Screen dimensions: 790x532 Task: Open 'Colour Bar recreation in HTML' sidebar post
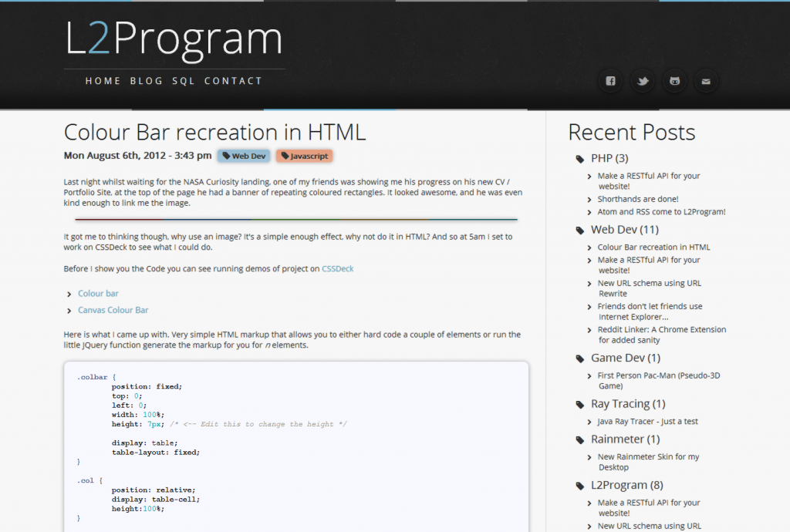click(x=653, y=247)
